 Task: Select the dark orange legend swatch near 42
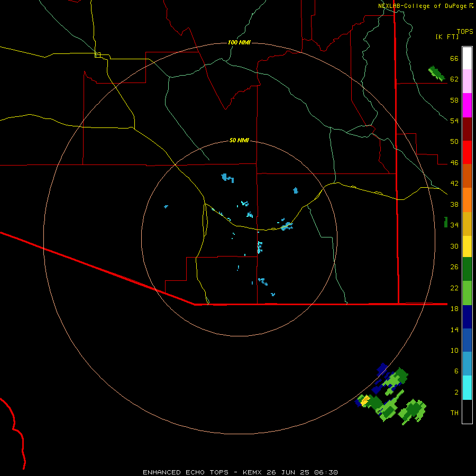coord(467,176)
